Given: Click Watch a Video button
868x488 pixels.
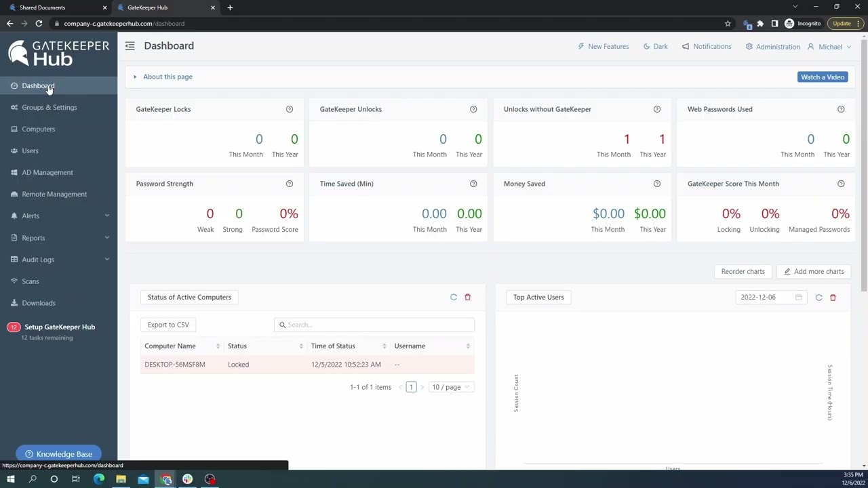Looking at the screenshot, I should coord(823,77).
